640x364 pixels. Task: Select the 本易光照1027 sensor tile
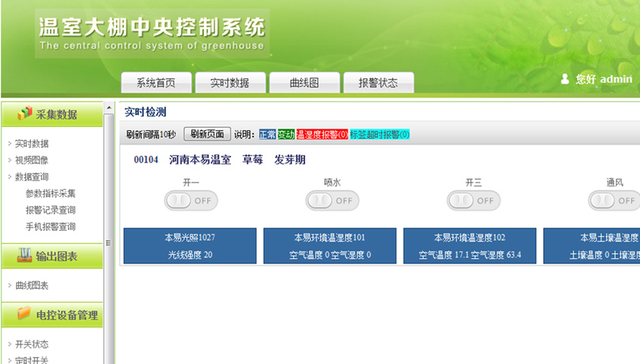point(190,246)
